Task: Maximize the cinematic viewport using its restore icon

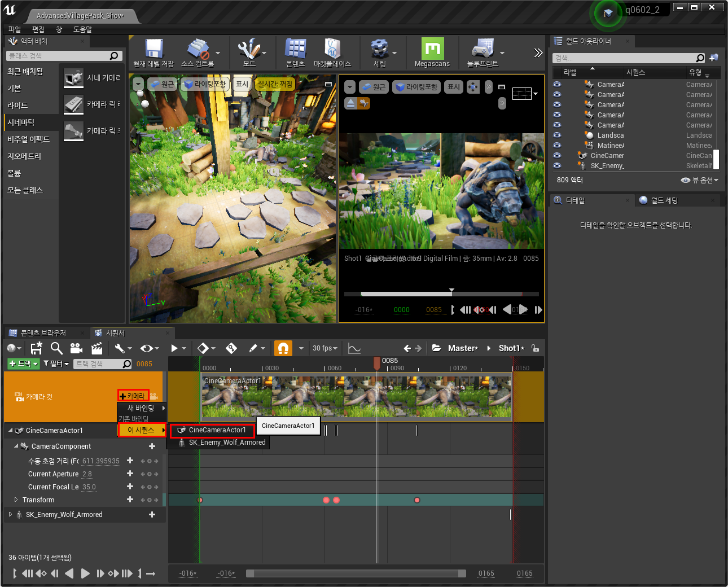Action: pos(501,87)
